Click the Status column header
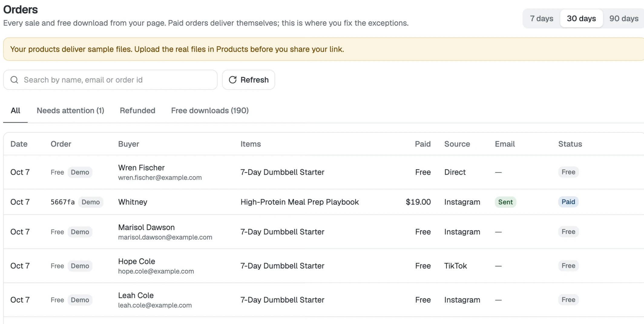644x324 pixels. point(570,144)
